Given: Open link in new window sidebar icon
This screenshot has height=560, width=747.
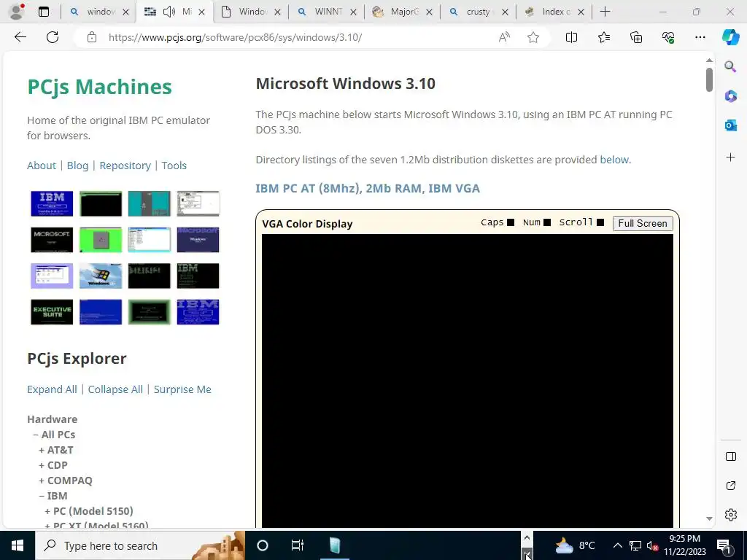Looking at the screenshot, I should [730, 486].
